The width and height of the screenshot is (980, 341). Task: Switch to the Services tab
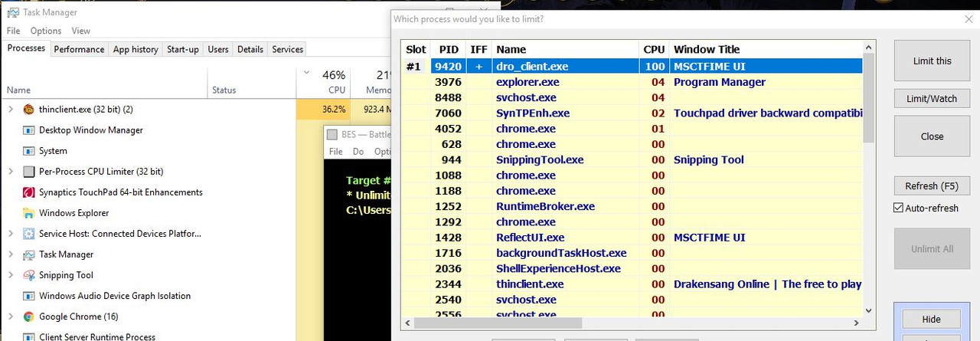click(x=288, y=49)
